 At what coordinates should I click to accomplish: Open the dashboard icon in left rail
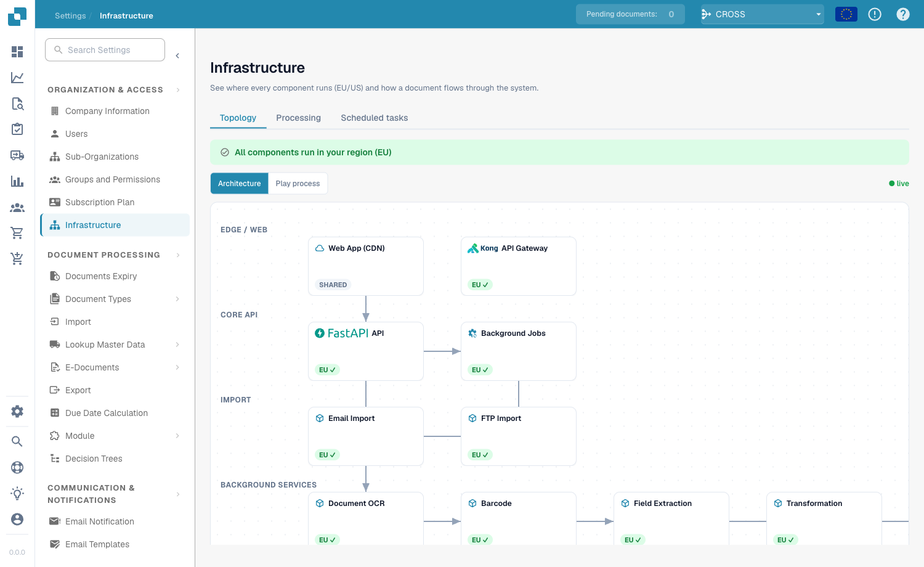17,52
